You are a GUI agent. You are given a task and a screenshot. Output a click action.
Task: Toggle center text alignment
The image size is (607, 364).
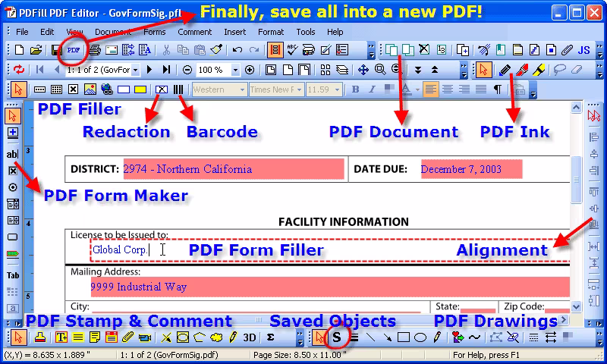[448, 89]
